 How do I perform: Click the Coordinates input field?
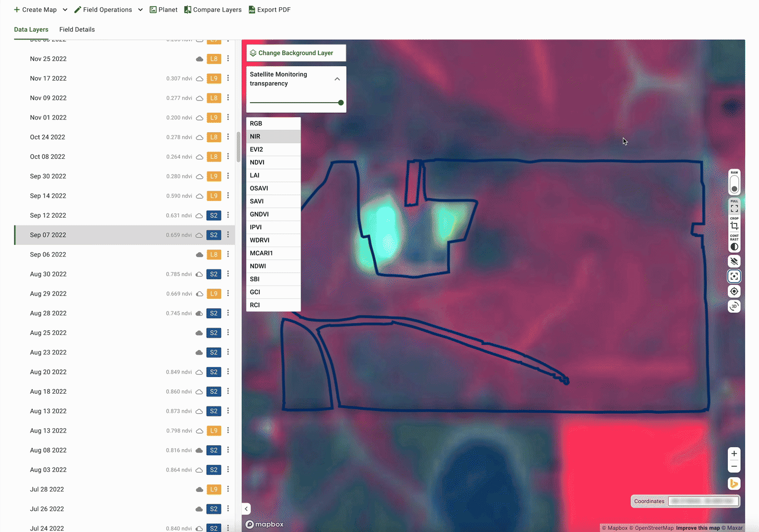pos(703,501)
